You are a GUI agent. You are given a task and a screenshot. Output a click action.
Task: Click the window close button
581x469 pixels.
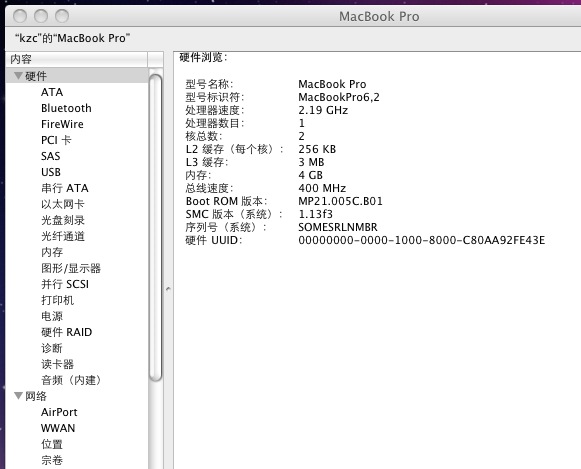pyautogui.click(x=20, y=16)
